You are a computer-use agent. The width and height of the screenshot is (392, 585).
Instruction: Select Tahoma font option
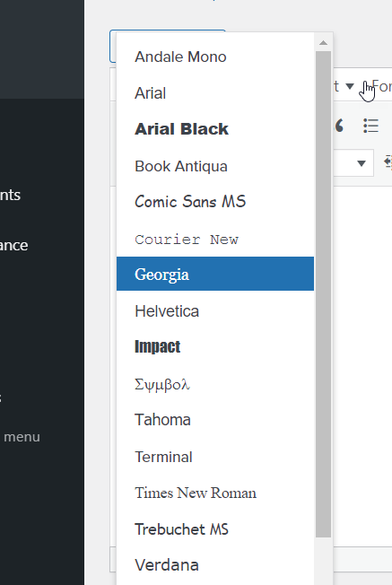pos(215,420)
